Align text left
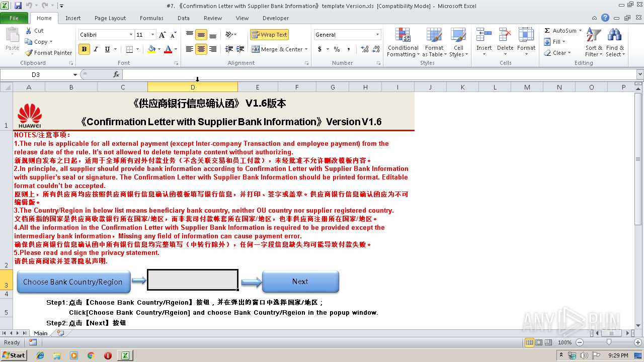 point(190,49)
